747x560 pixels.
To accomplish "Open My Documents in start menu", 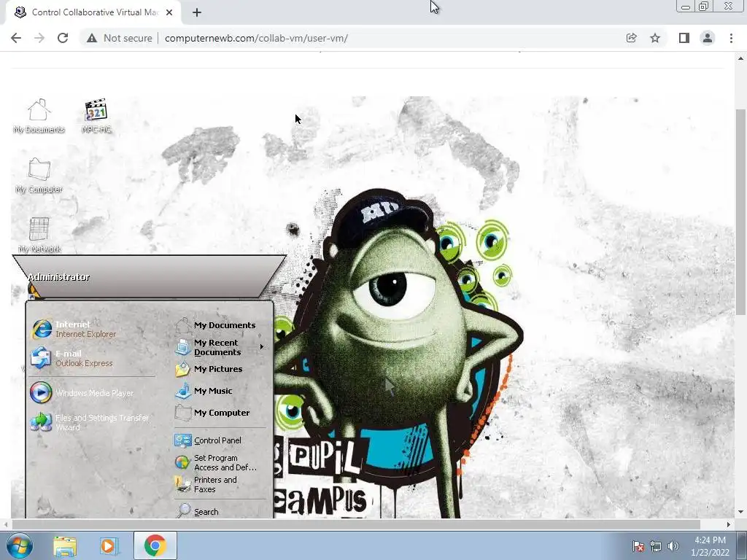I will pyautogui.click(x=215, y=325).
